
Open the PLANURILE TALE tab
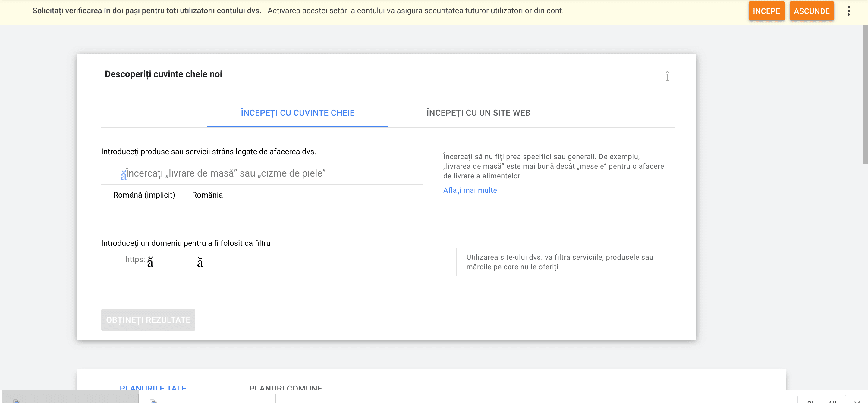click(153, 387)
